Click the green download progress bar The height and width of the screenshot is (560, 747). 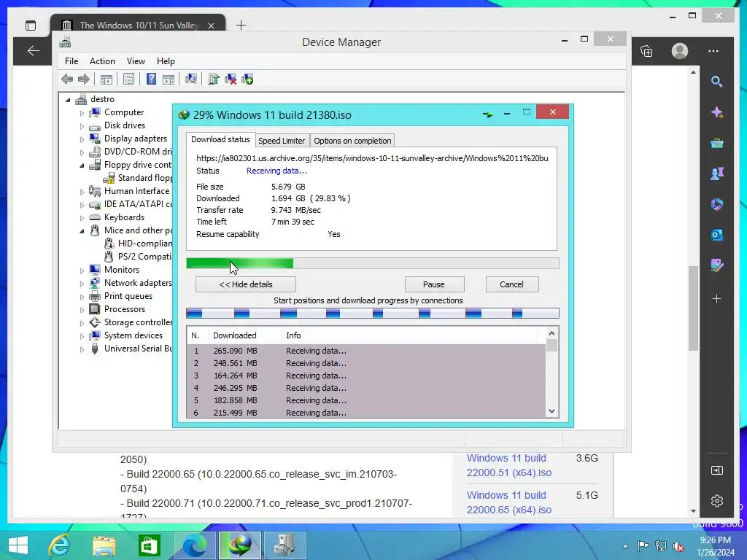[373, 263]
